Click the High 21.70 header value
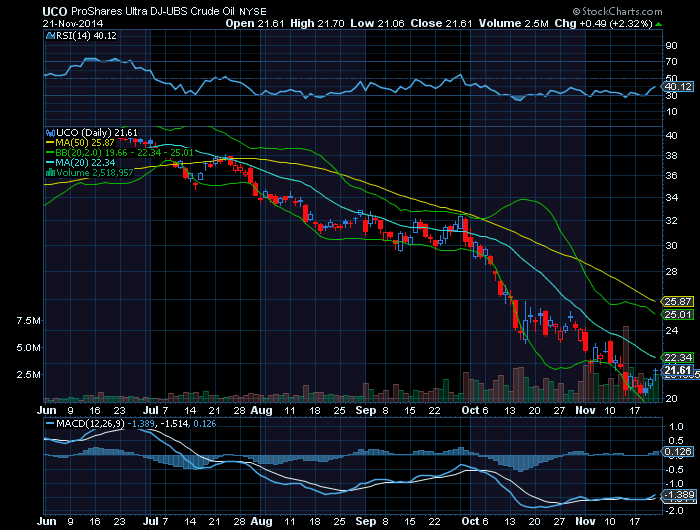The width and height of the screenshot is (700, 530). pos(317,24)
